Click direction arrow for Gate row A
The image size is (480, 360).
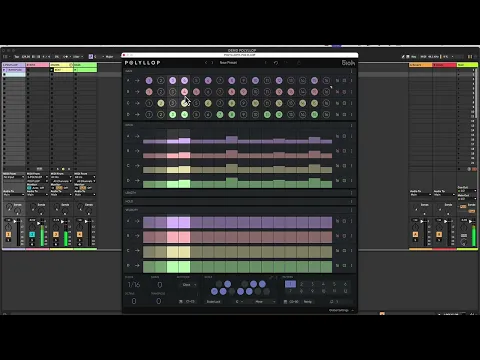click(137, 81)
